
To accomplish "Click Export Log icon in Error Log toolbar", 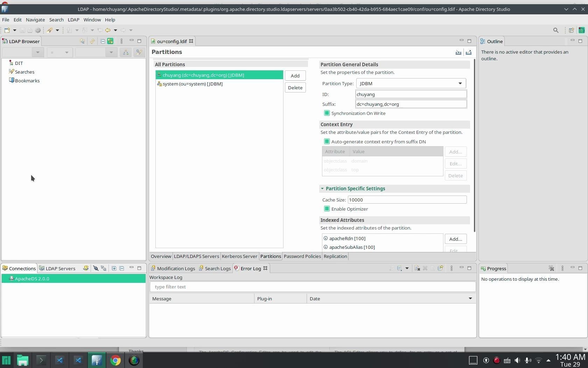I will click(x=392, y=268).
